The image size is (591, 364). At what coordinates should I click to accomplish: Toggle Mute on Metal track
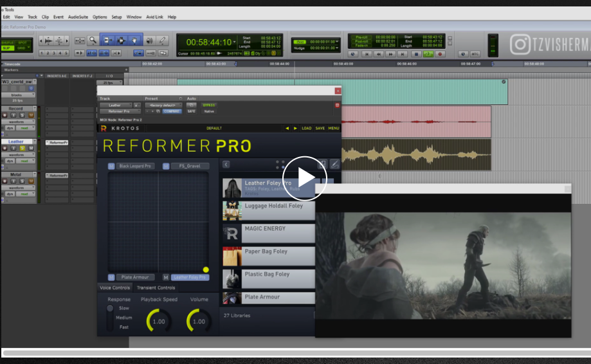[31, 181]
